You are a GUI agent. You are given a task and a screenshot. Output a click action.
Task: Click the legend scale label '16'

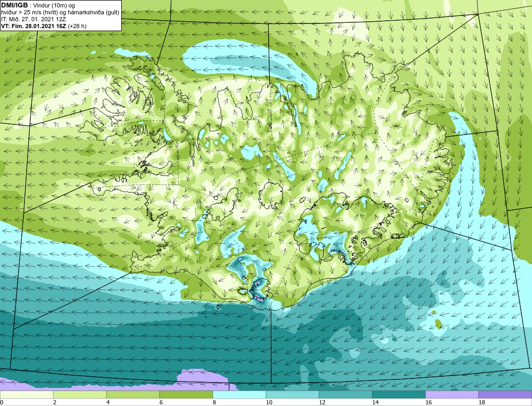[428, 402]
